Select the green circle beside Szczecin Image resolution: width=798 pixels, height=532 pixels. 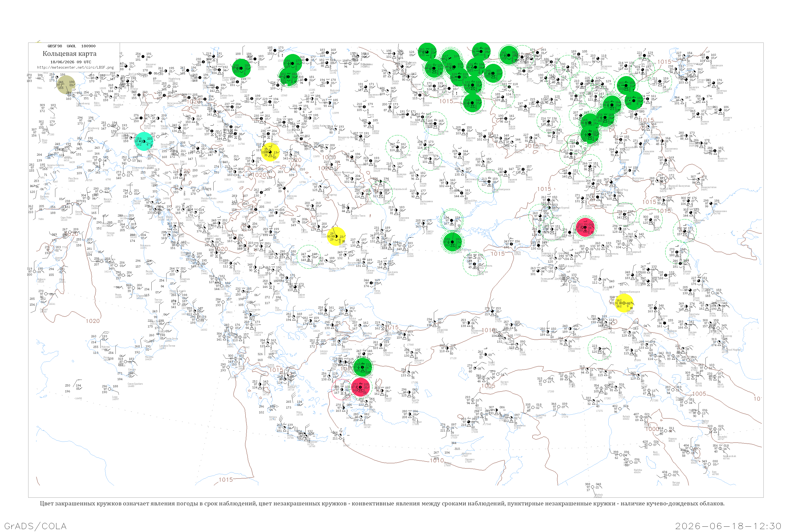[241, 68]
